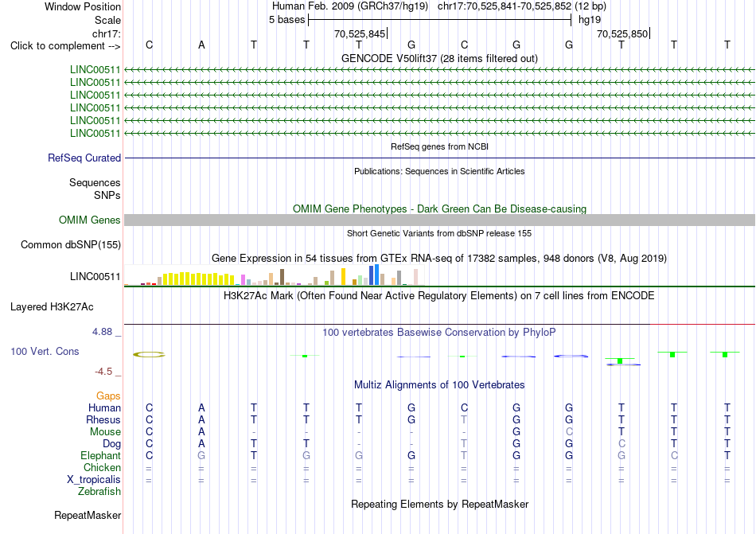Screen dimensions: 756x534
Task: Open 'OMIM Gene Phenotypes' track title
Action: tap(439, 209)
